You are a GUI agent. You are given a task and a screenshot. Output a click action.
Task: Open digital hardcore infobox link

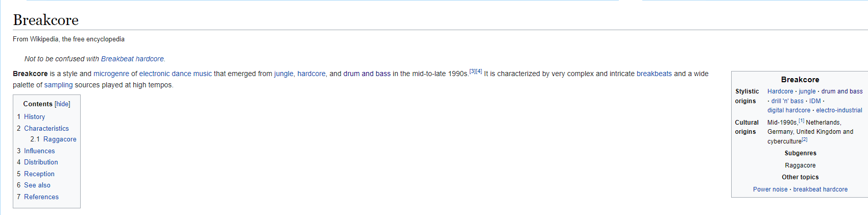tap(788, 110)
